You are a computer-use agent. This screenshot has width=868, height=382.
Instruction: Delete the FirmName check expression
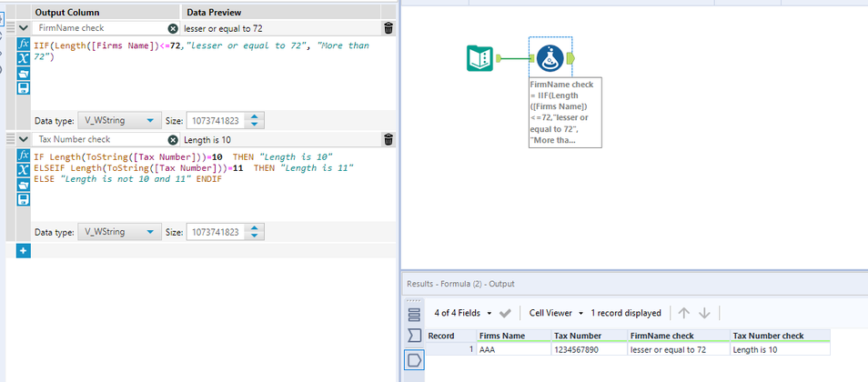(x=389, y=27)
